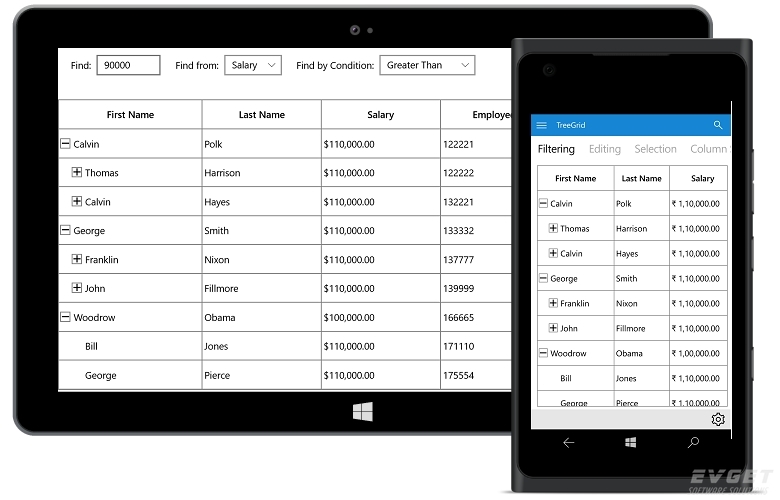Expand the John Fillmore row on the tablet
This screenshot has height=500, width=780.
click(x=77, y=288)
